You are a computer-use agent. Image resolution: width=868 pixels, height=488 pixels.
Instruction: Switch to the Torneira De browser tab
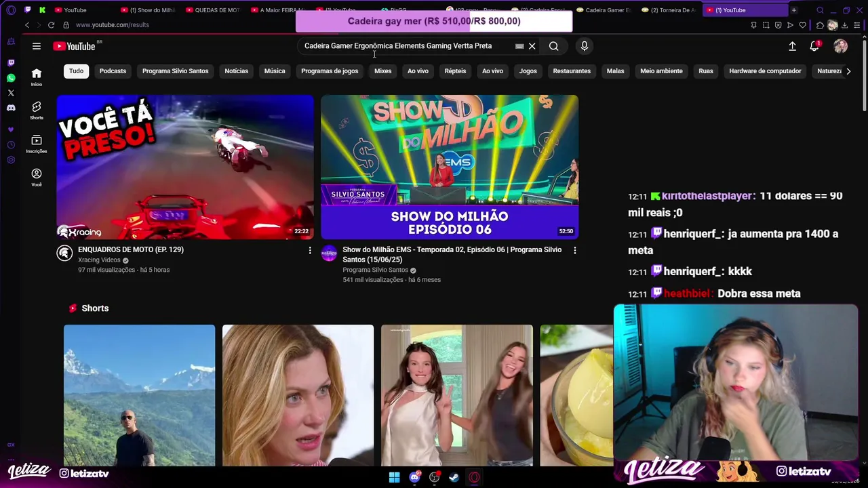click(668, 10)
